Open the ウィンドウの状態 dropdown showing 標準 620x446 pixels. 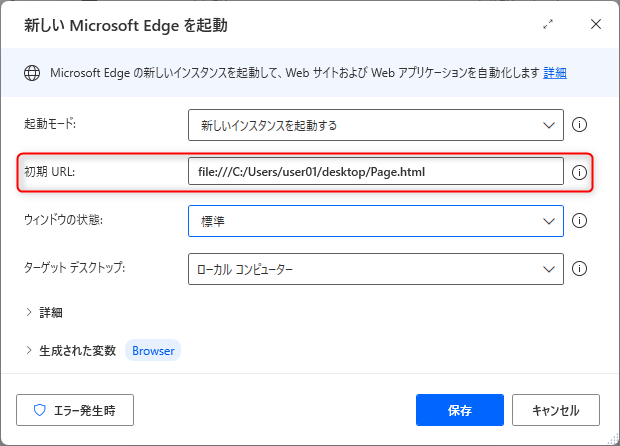click(376, 220)
